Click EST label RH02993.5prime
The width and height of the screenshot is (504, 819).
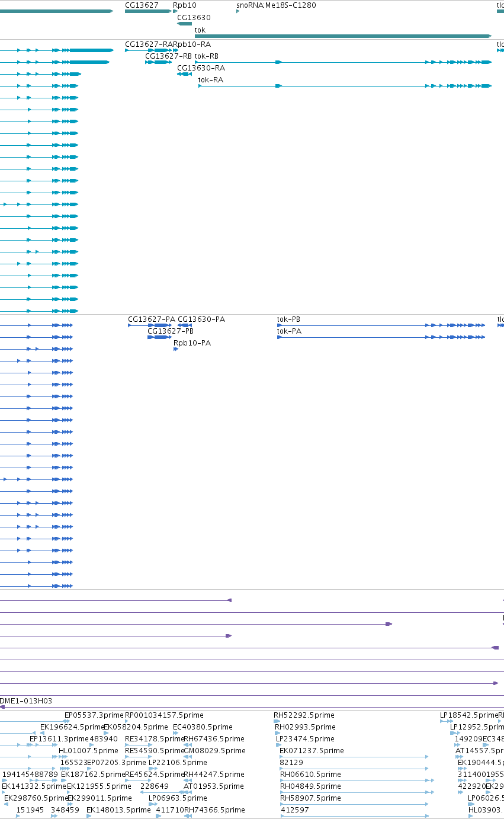[305, 727]
